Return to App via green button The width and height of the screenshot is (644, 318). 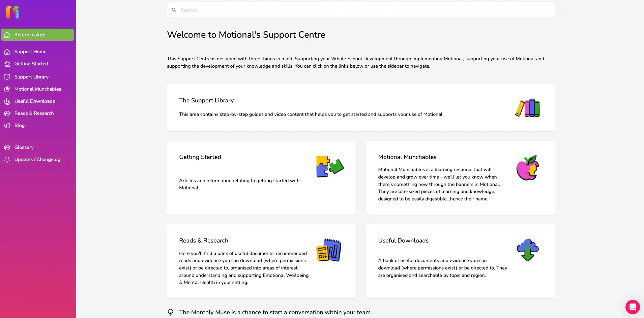pyautogui.click(x=37, y=35)
